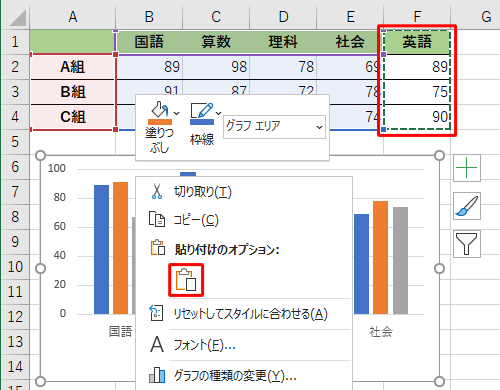
Task: Select row 5 header
Action: [x=15, y=142]
